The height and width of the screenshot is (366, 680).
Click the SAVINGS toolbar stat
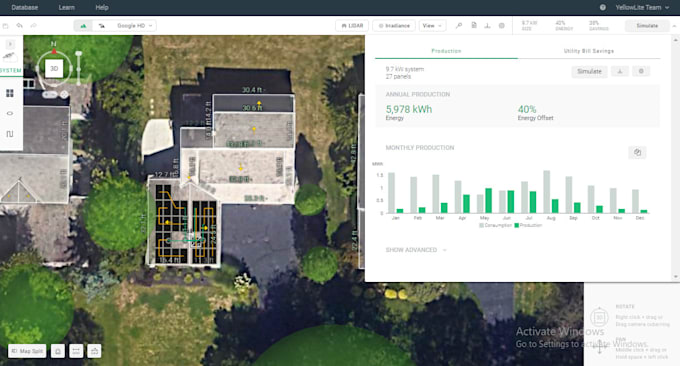coord(598,26)
